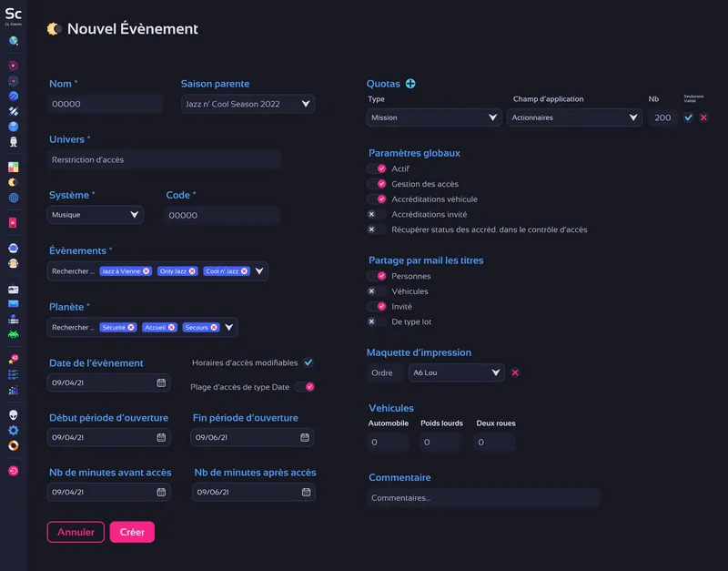Click the Automobile count field
The image size is (728, 571).
(388, 443)
